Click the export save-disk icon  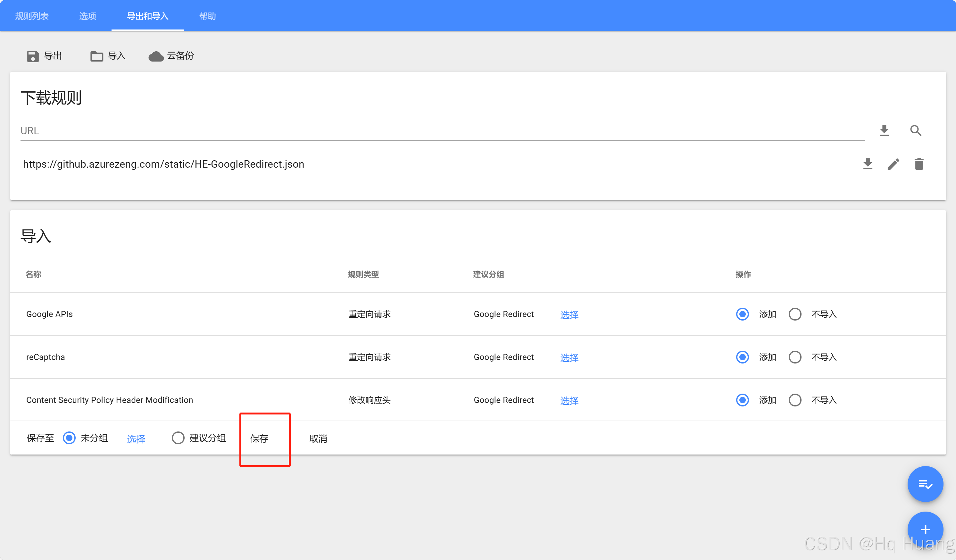tap(33, 56)
